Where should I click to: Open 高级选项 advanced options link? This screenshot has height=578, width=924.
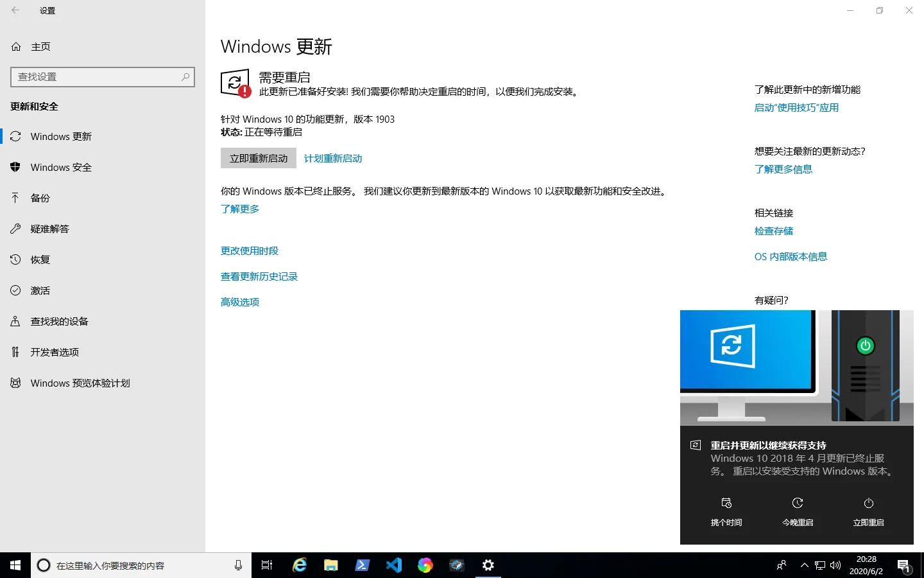pyautogui.click(x=240, y=302)
